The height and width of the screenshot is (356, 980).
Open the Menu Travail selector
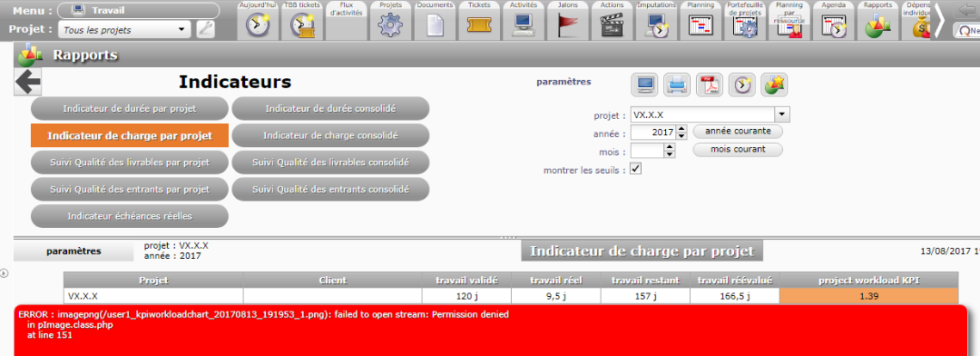point(138,10)
